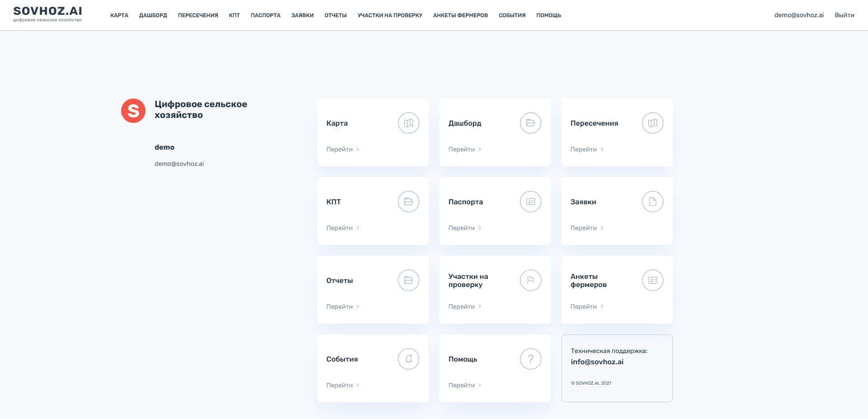This screenshot has height=419, width=868.
Task: Open demo@sovhoz.ai account in the header
Action: (x=799, y=15)
